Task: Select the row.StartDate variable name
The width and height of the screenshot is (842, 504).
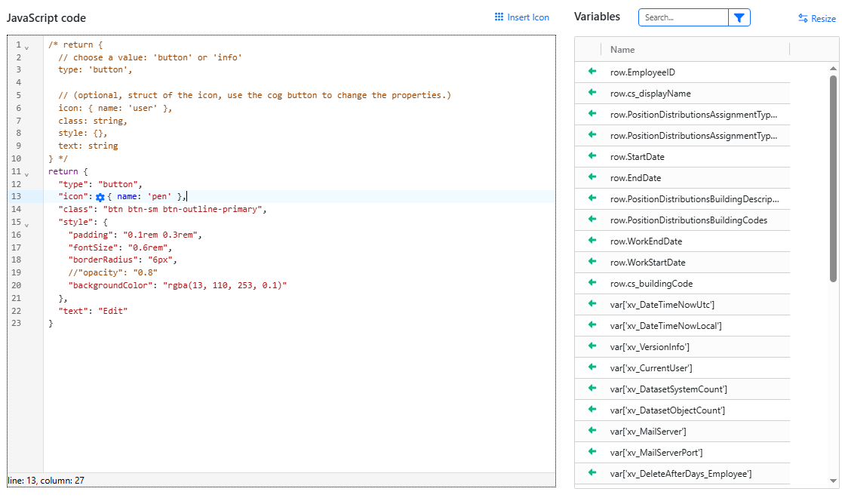Action: pos(637,157)
